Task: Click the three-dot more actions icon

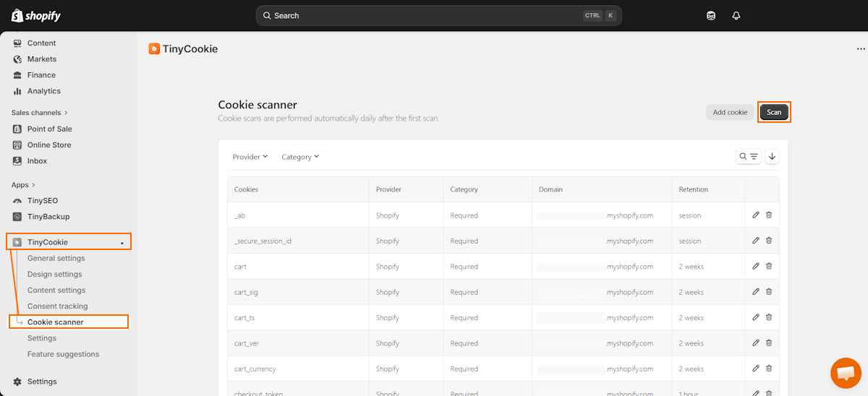Action: point(860,49)
